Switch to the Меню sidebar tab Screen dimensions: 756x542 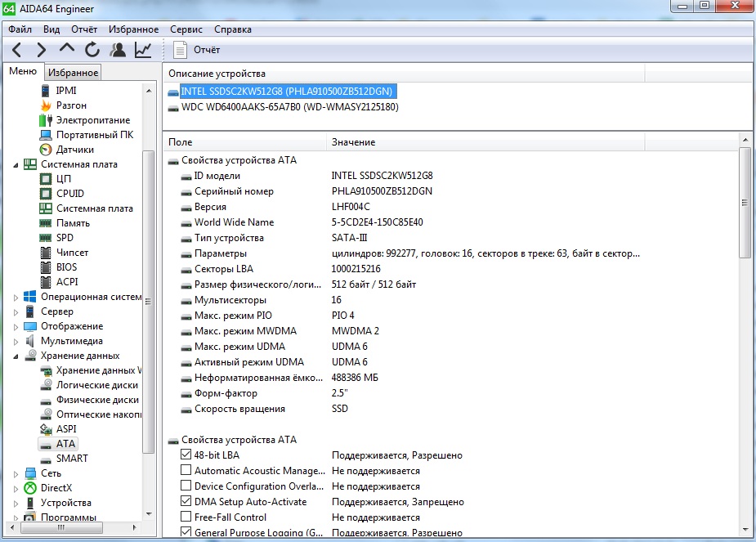click(23, 71)
